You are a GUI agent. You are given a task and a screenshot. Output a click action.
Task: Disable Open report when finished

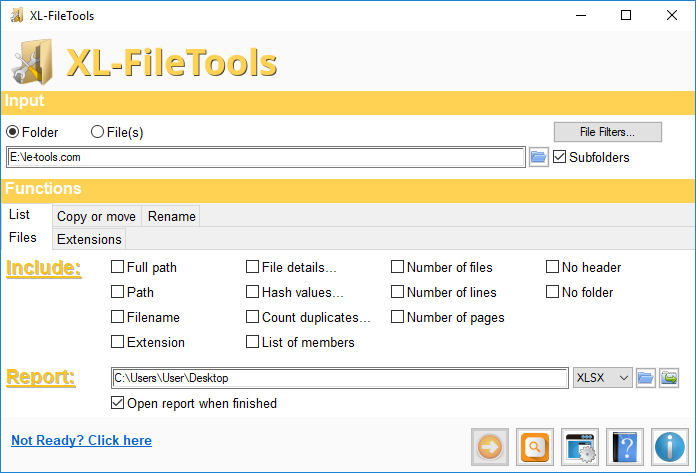click(118, 404)
